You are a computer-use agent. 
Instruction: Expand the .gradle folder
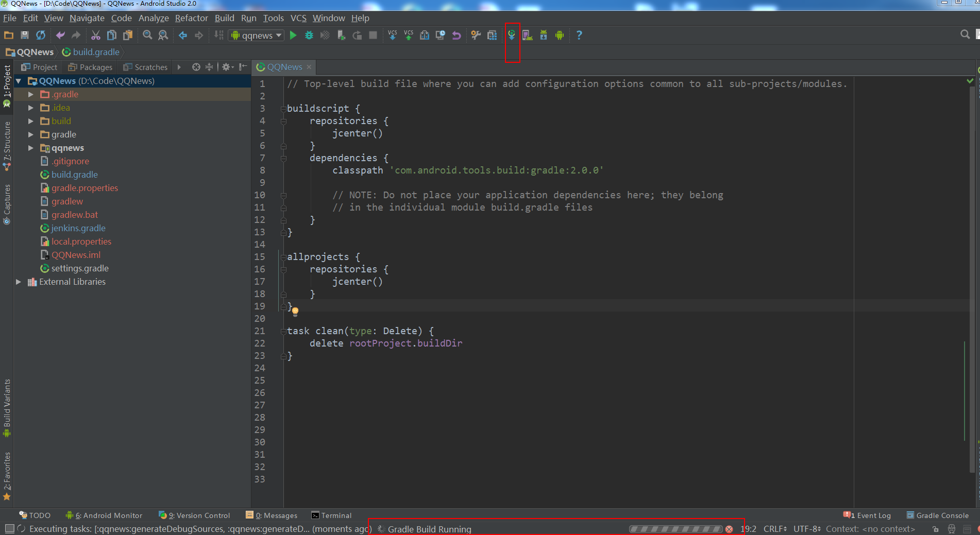(x=31, y=94)
